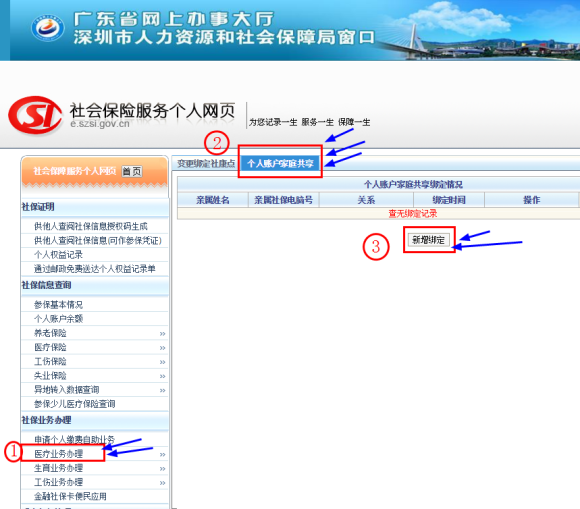Click the e.szsi.gov.cn site address text
Viewport: 580px width, 509px height.
click(x=100, y=124)
